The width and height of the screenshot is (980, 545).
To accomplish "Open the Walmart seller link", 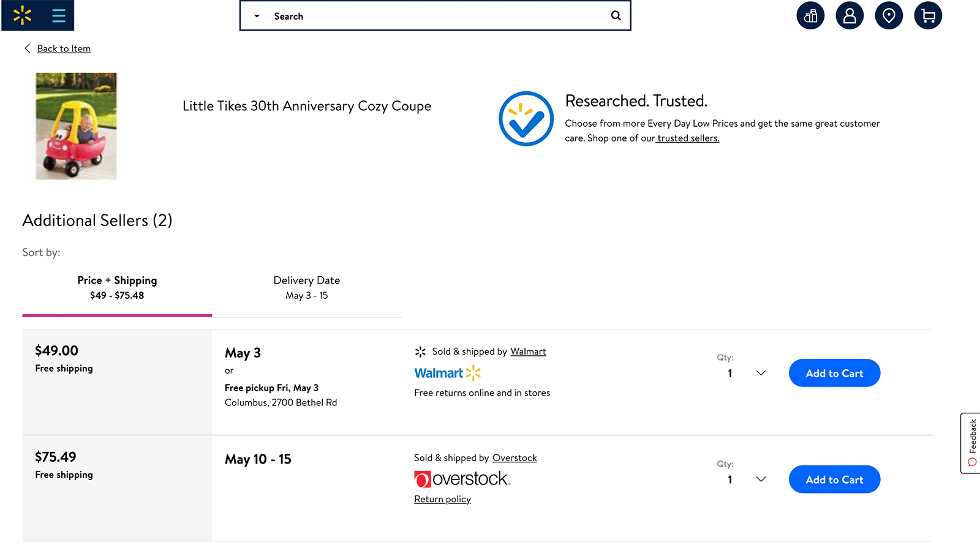I will (x=528, y=351).
